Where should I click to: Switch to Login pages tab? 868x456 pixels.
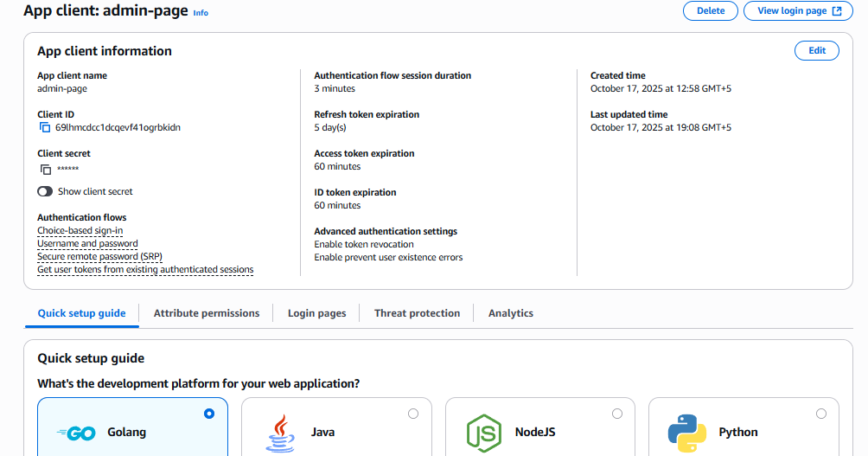316,313
